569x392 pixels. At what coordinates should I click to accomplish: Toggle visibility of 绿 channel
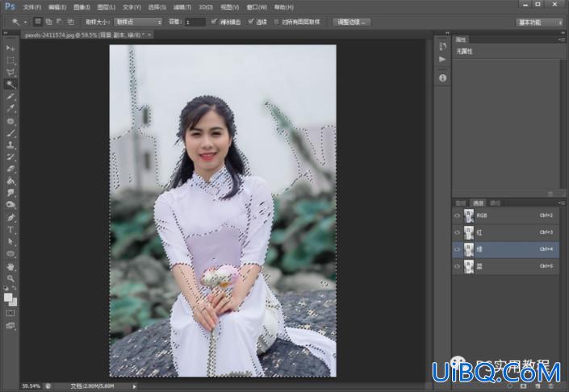pyautogui.click(x=458, y=249)
